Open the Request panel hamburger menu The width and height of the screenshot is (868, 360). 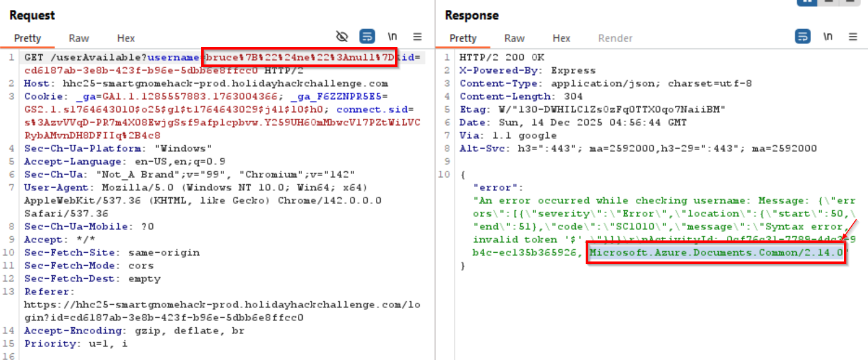click(418, 37)
